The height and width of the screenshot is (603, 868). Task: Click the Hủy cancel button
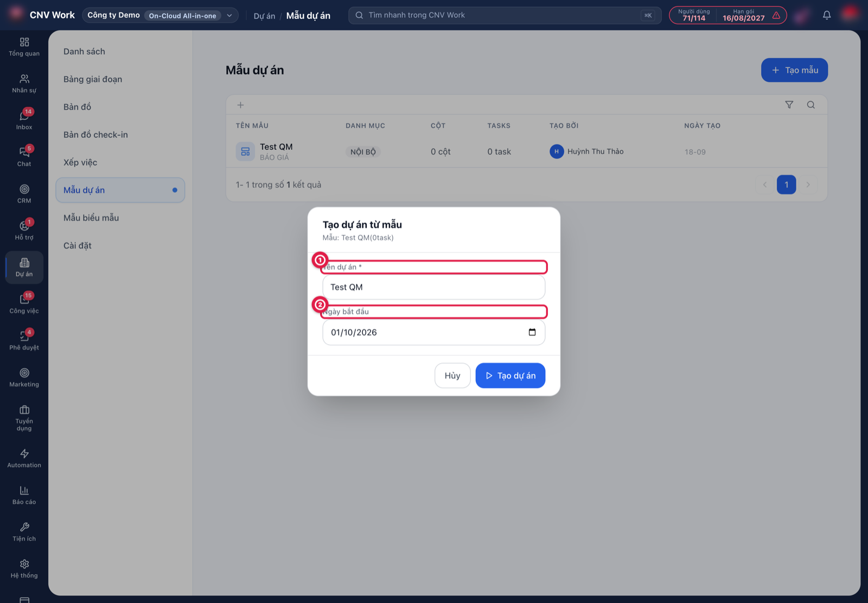pyautogui.click(x=452, y=376)
